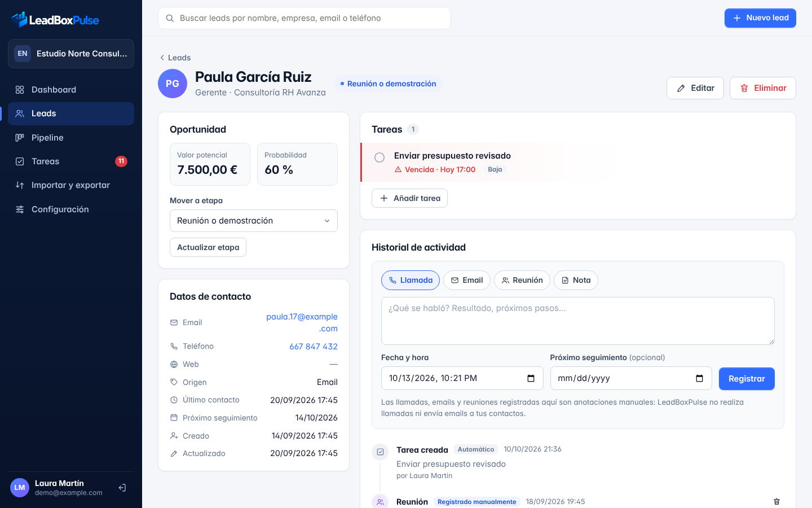Screen dimensions: 812x508
Task: Click the EN workspace badge
Action: click(x=23, y=54)
